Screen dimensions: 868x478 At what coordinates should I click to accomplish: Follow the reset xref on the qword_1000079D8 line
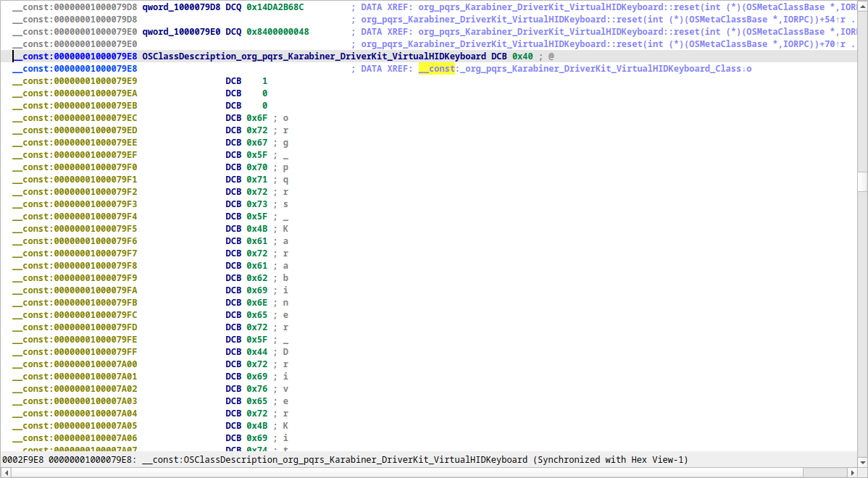point(637,7)
